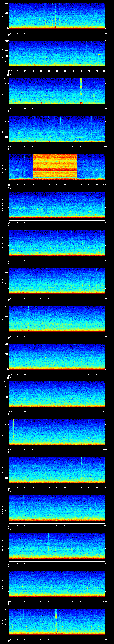Click the 10:45:00 start time label
Viewport: 114px width, 644px height.
tap(9, 639)
